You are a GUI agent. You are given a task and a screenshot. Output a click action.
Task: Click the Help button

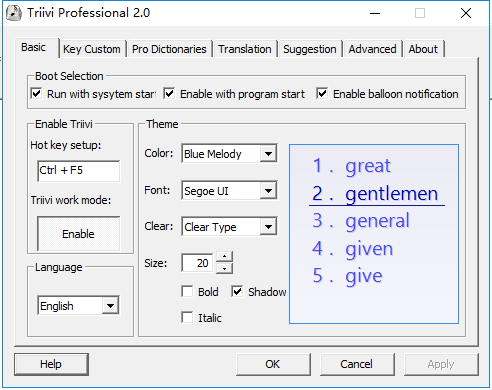pos(51,364)
